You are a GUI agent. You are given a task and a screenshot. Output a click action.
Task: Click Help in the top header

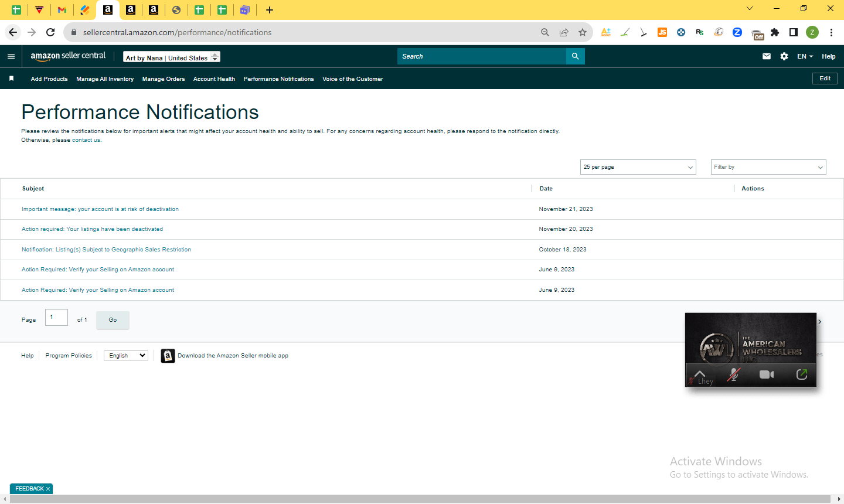pos(829,56)
